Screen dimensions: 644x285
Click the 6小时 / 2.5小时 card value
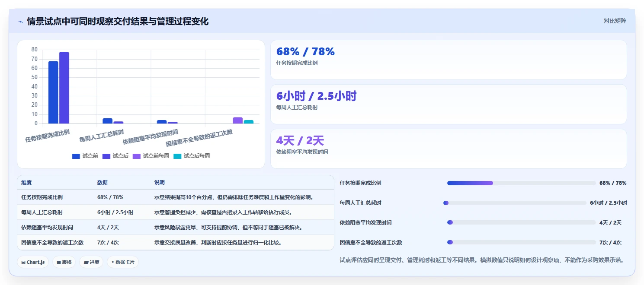pyautogui.click(x=316, y=96)
